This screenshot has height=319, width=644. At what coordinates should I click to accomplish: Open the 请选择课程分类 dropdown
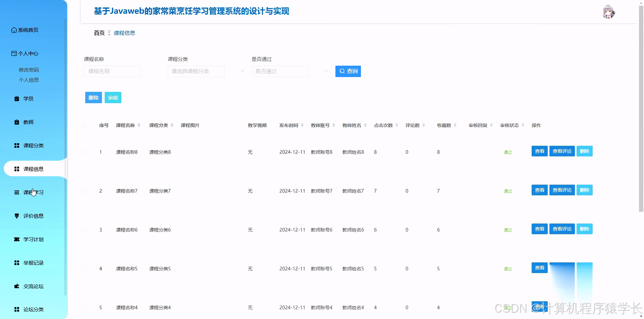point(196,71)
